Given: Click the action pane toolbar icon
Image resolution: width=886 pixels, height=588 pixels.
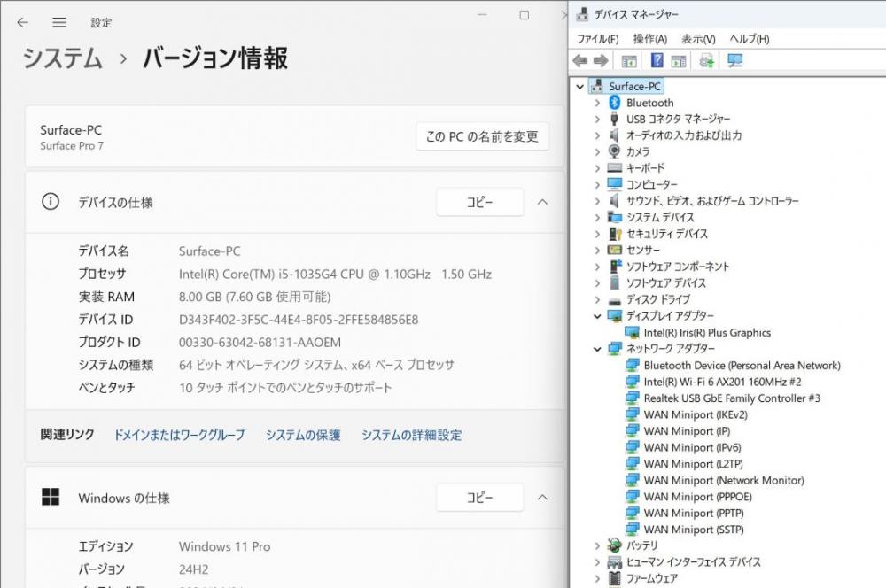Looking at the screenshot, I should (x=678, y=60).
